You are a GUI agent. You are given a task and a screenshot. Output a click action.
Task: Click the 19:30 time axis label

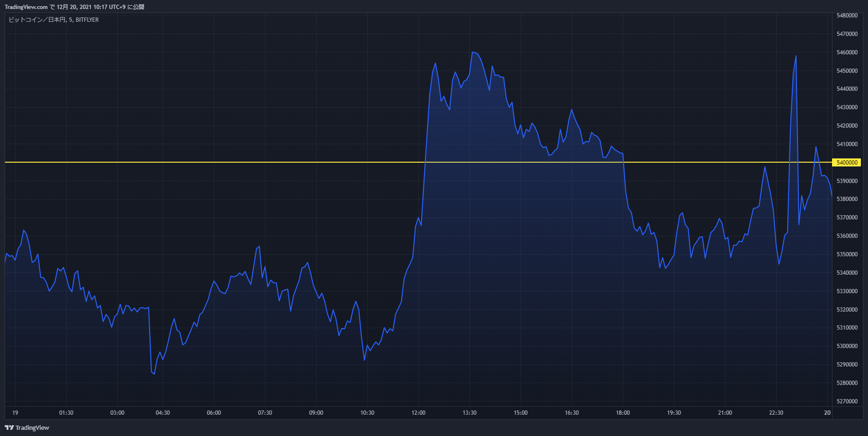coord(674,413)
